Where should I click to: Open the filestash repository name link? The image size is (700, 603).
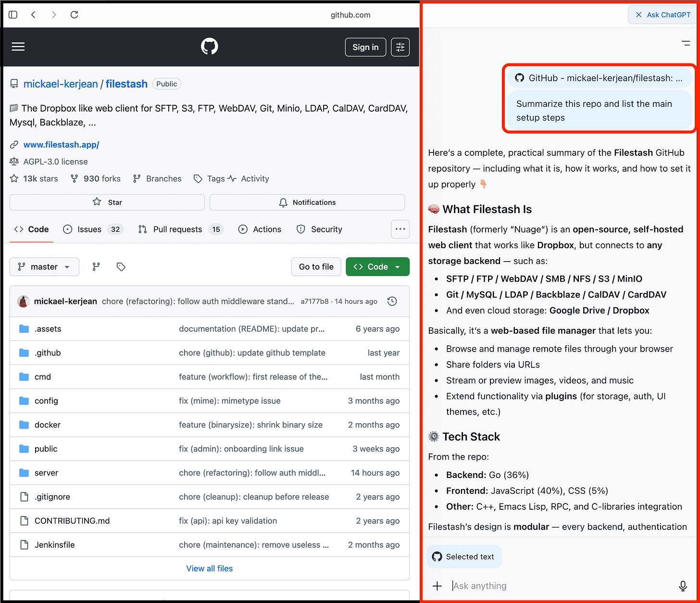(x=126, y=84)
